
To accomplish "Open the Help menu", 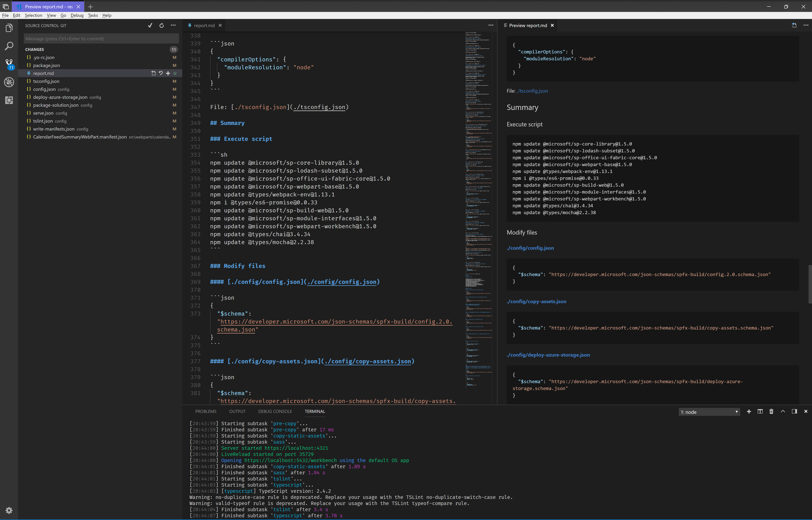I will 107,15.
